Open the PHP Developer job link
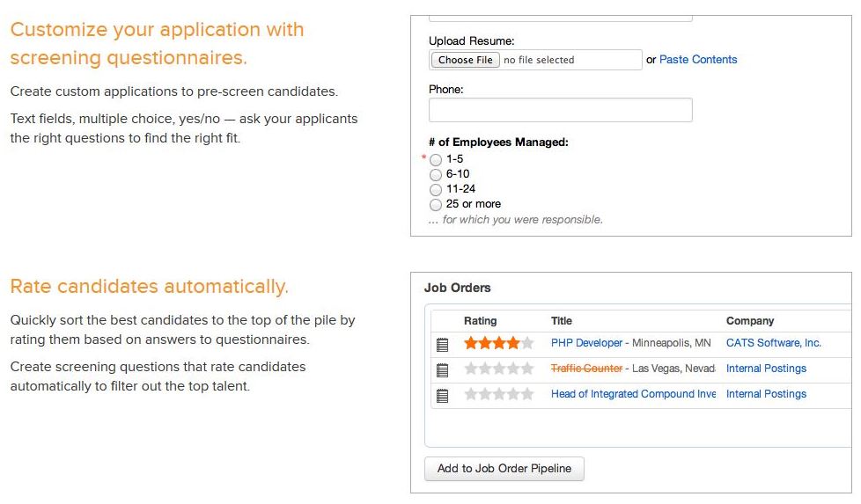The image size is (861, 504). pos(586,343)
